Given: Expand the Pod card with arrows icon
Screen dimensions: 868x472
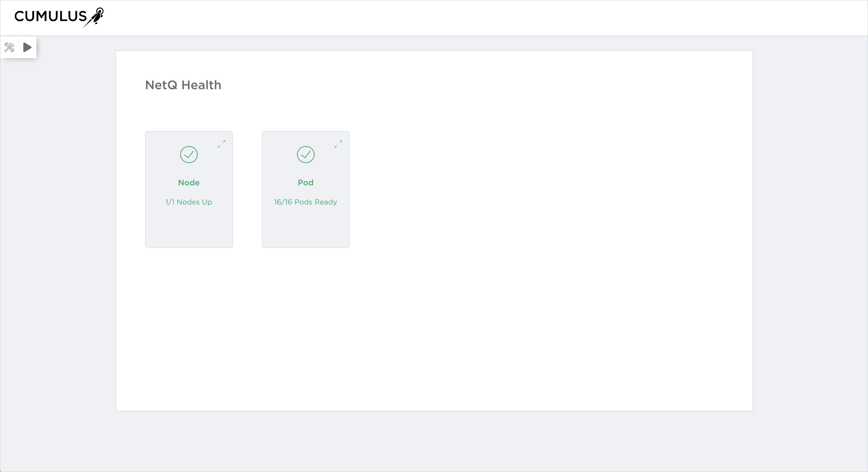Looking at the screenshot, I should point(338,144).
